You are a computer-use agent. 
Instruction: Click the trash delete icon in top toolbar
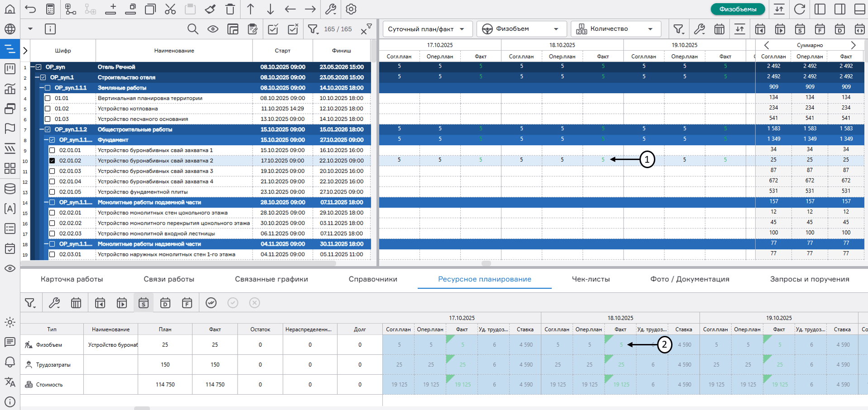point(230,9)
